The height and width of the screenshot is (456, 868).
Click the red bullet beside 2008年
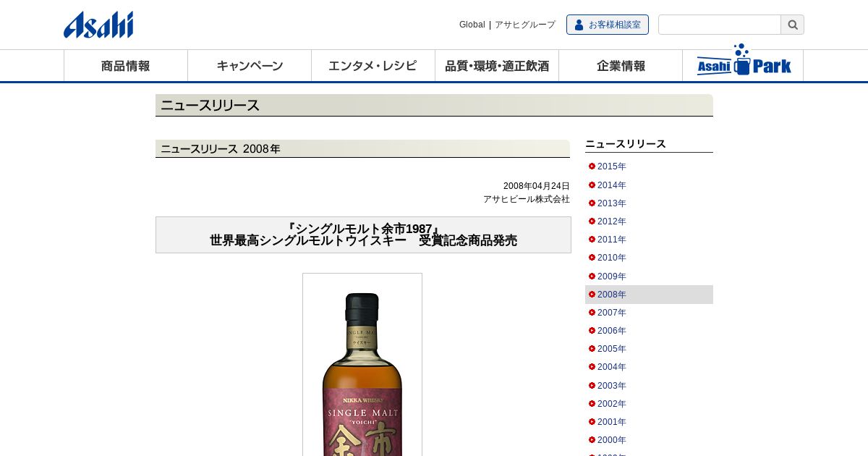(592, 295)
